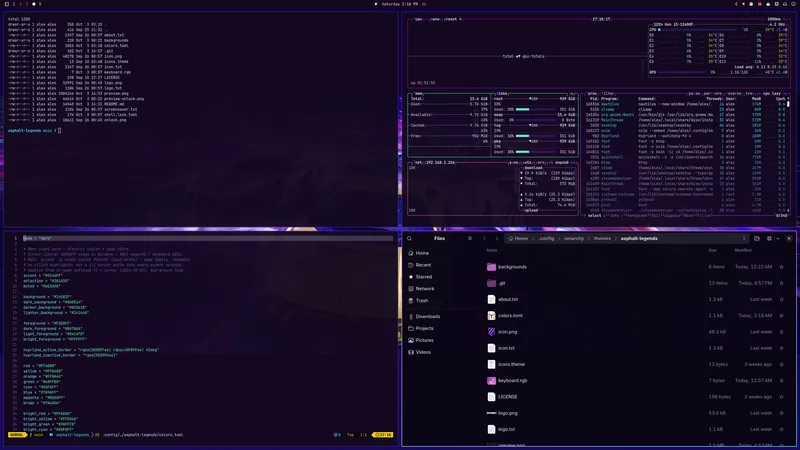Click the omarchy path bar segment
The height and width of the screenshot is (450, 800).
point(574,238)
